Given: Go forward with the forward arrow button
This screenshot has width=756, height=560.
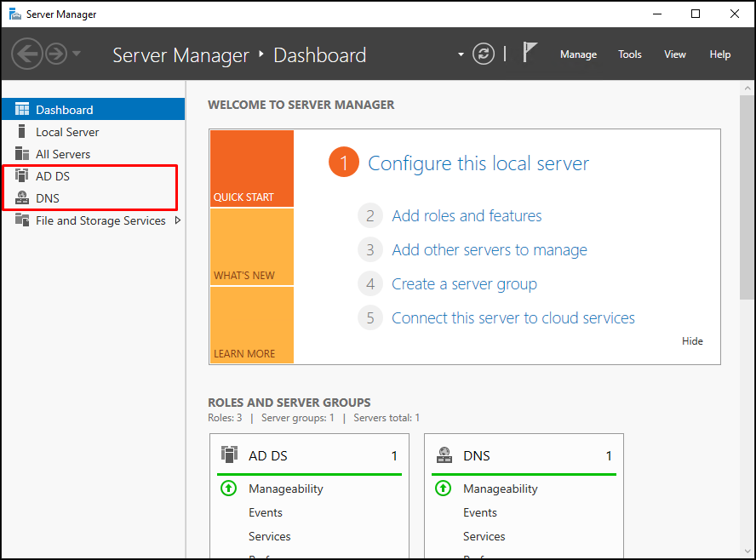Looking at the screenshot, I should (56, 54).
